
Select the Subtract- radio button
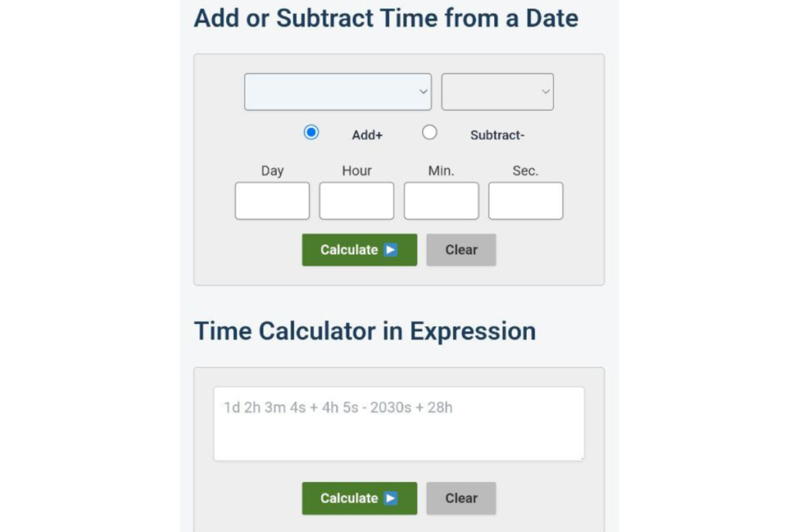pos(429,132)
